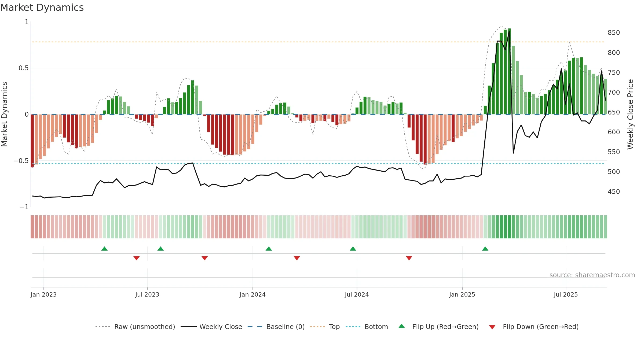Viewport: 644px width, 362px height.
Task: Click the 650 price axis label
Action: (614, 112)
